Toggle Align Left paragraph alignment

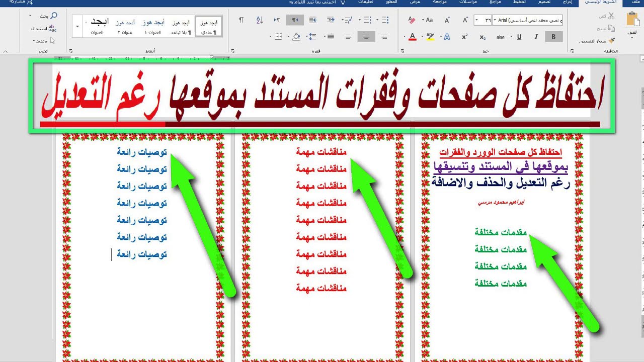tap(348, 37)
